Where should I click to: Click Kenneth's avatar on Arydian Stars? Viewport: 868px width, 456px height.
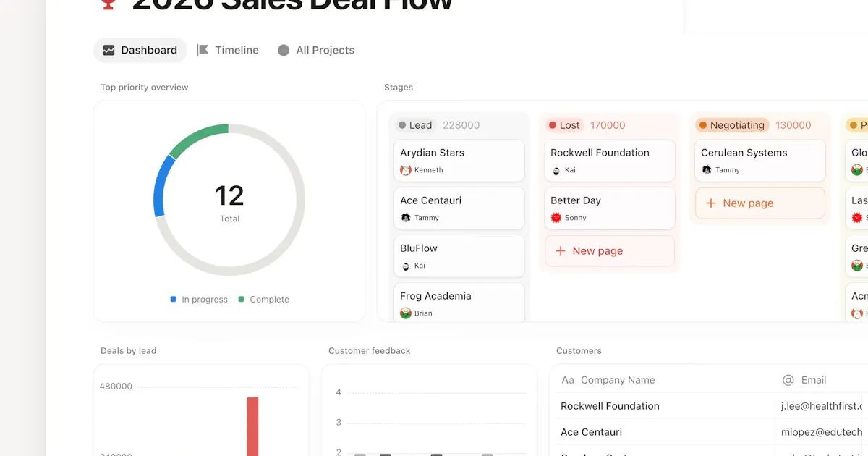406,170
